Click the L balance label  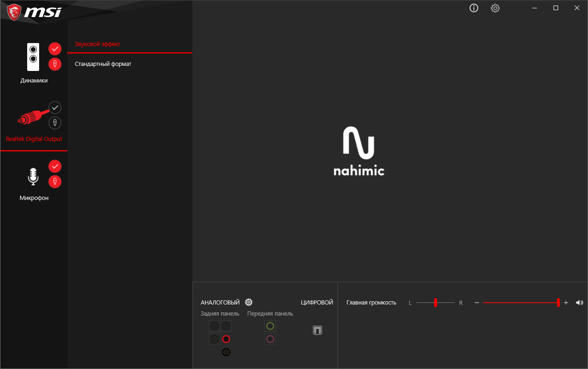[410, 303]
